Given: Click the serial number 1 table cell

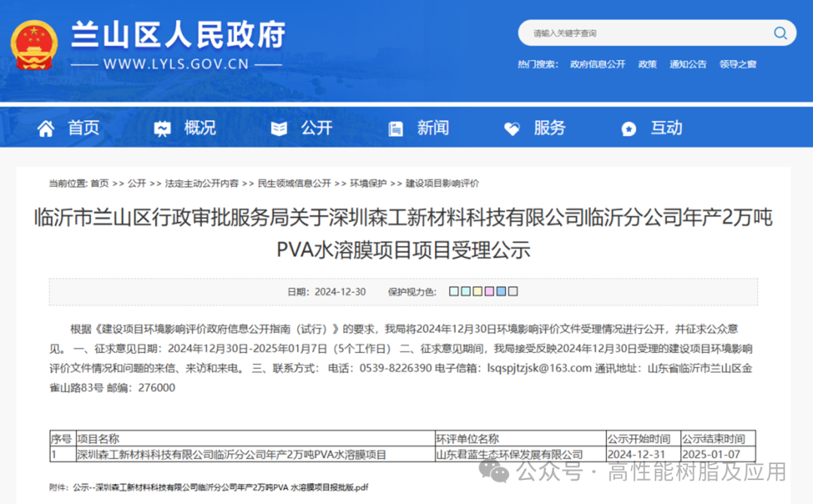Looking at the screenshot, I should pos(62,454).
